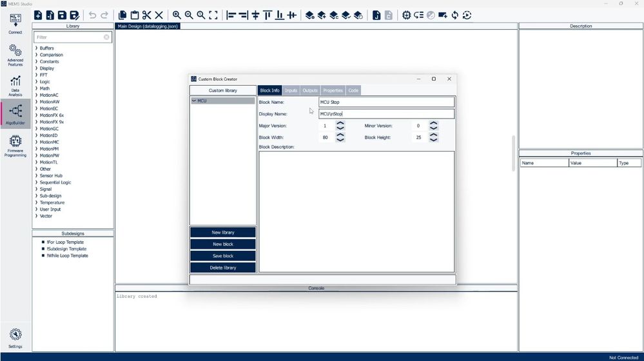
Task: Decrease the Minor Version value
Action: coord(433,128)
